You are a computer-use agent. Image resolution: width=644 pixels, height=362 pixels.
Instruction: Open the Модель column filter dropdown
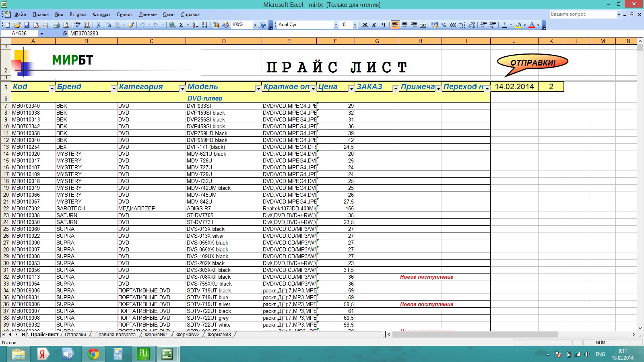pos(258,88)
